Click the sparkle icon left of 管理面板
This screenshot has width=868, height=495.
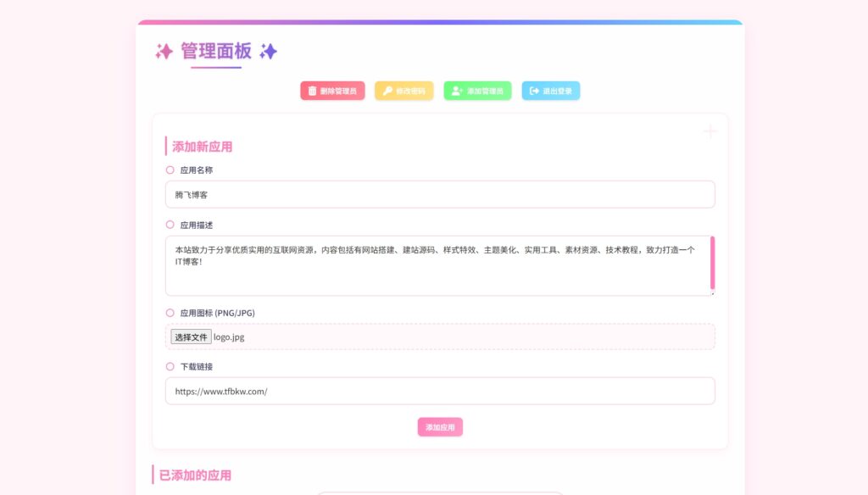(x=164, y=52)
